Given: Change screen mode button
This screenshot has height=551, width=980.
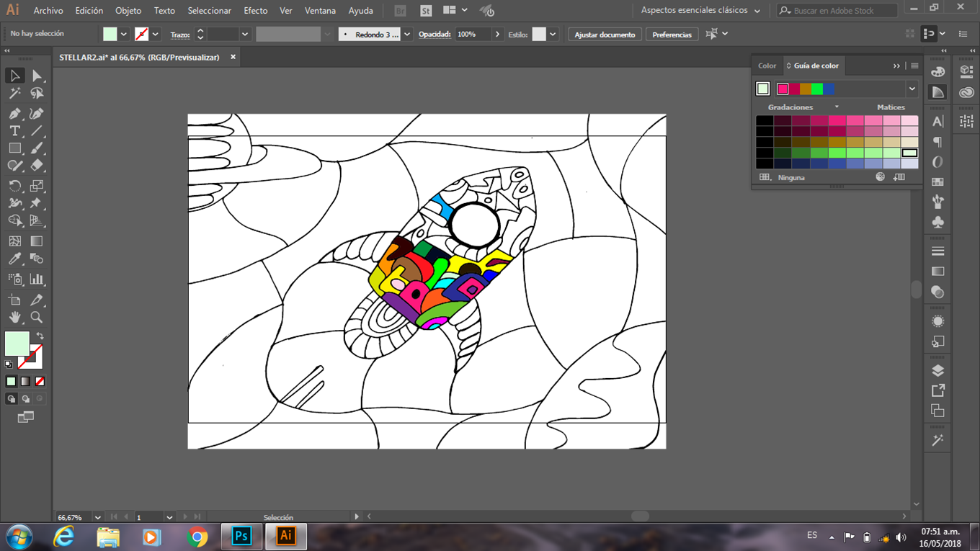Looking at the screenshot, I should tap(25, 417).
